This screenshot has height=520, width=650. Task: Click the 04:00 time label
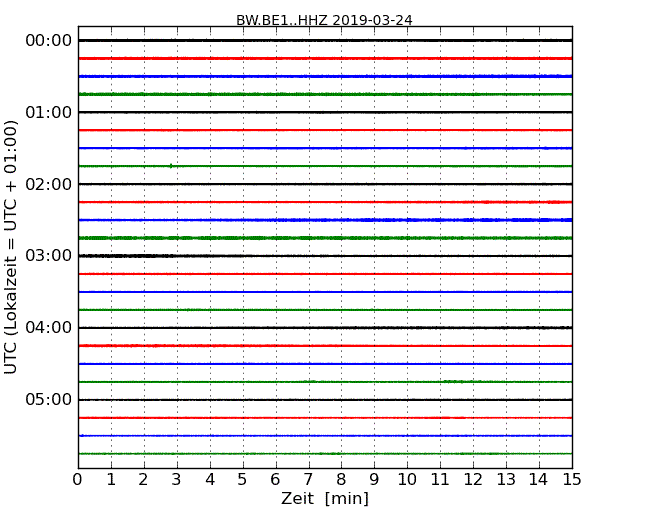click(49, 328)
